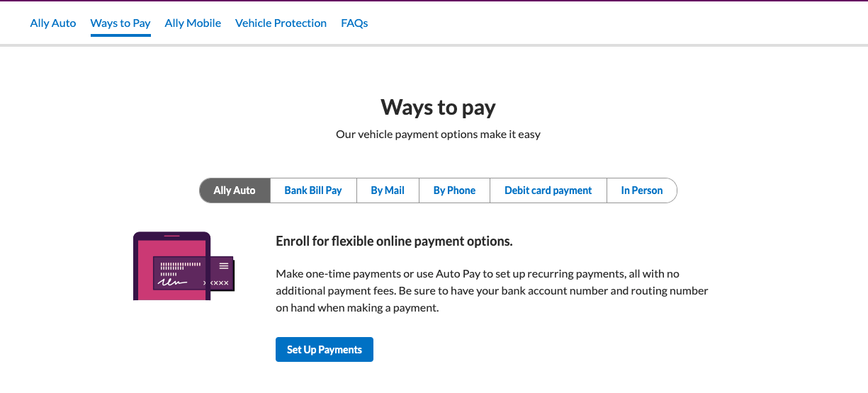Viewport: 868px width, 393px height.
Task: Click the tablet and check payment illustration
Action: pos(184,266)
